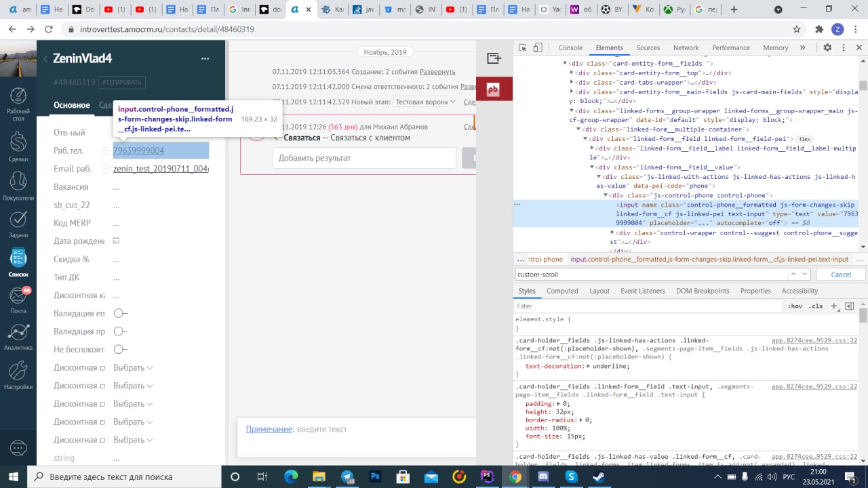This screenshot has height=488, width=868.
Task: Toggle the Валидация еп switch
Action: [x=120, y=313]
